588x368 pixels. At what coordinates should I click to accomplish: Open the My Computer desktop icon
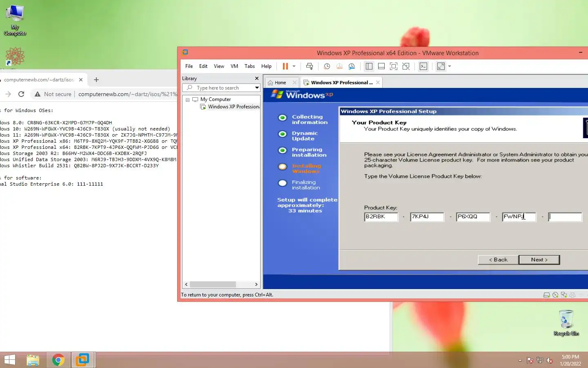tap(15, 20)
